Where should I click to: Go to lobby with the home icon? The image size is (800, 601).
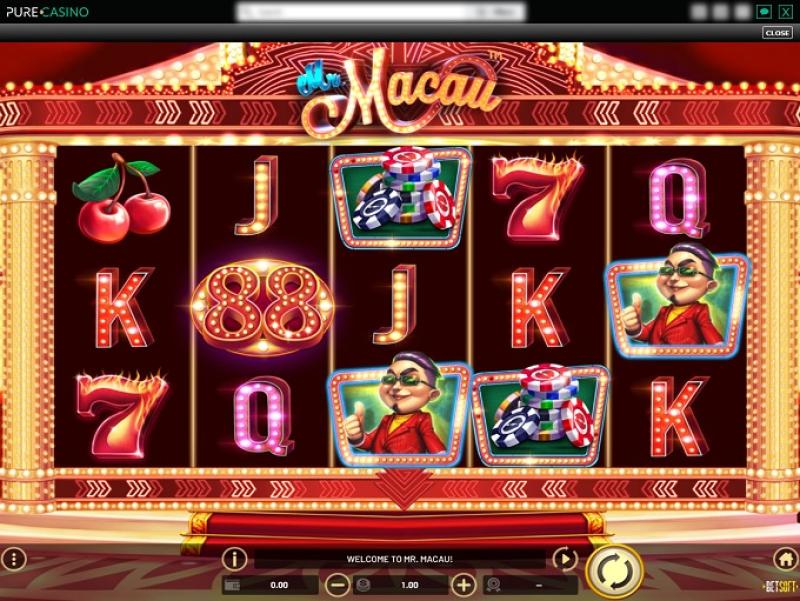point(786,559)
